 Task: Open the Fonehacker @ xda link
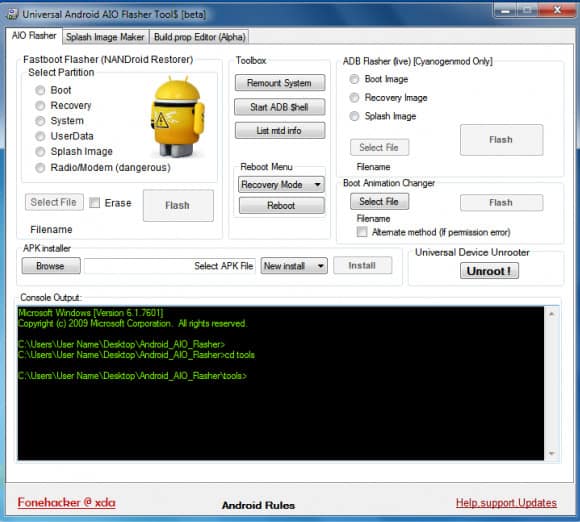(x=67, y=502)
